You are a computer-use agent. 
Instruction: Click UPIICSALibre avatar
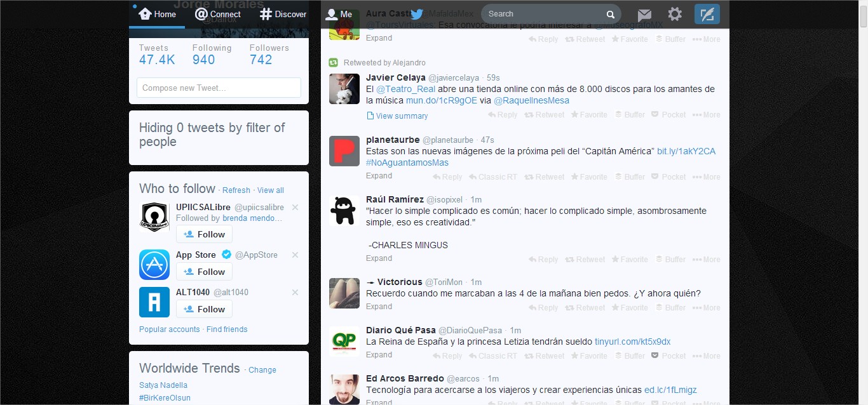(154, 217)
